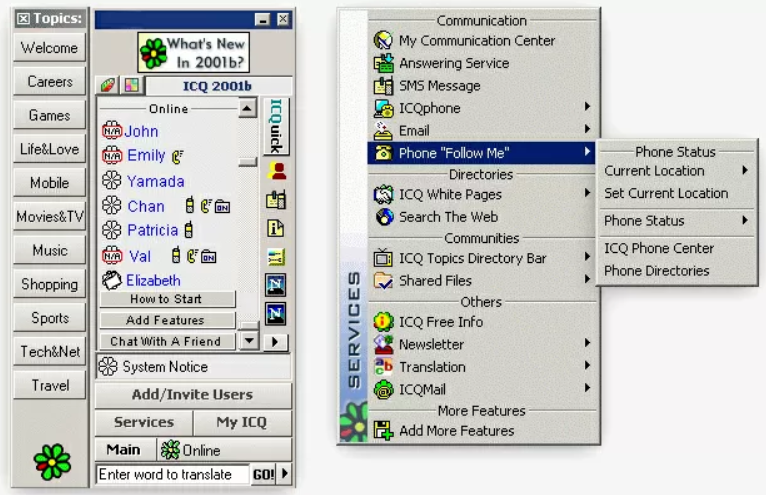Click the colorful squares icon beside ICQ 2001b
The image size is (766, 495).
point(131,86)
